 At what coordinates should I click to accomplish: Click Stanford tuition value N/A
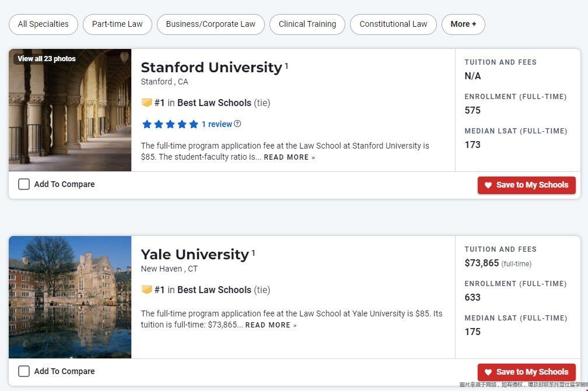pos(473,76)
